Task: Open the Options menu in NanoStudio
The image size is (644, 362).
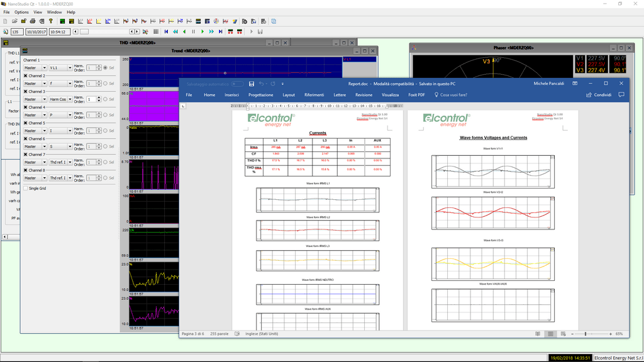Action: coord(21,12)
